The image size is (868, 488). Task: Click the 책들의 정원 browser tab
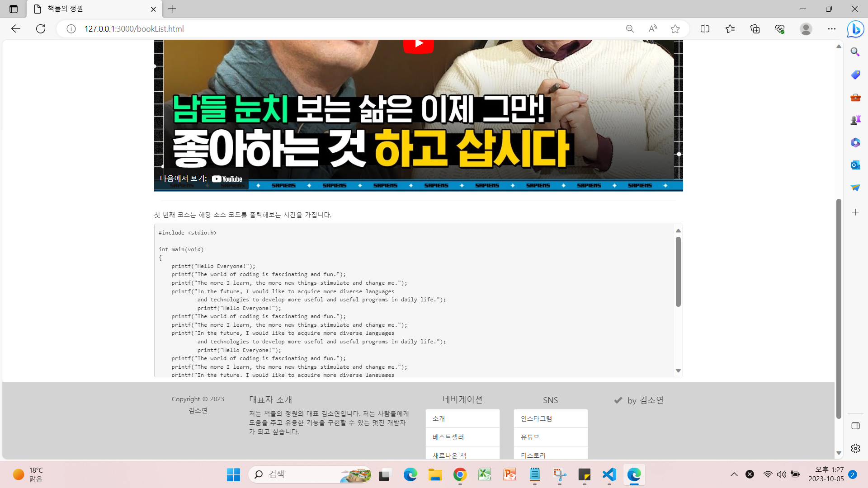90,9
